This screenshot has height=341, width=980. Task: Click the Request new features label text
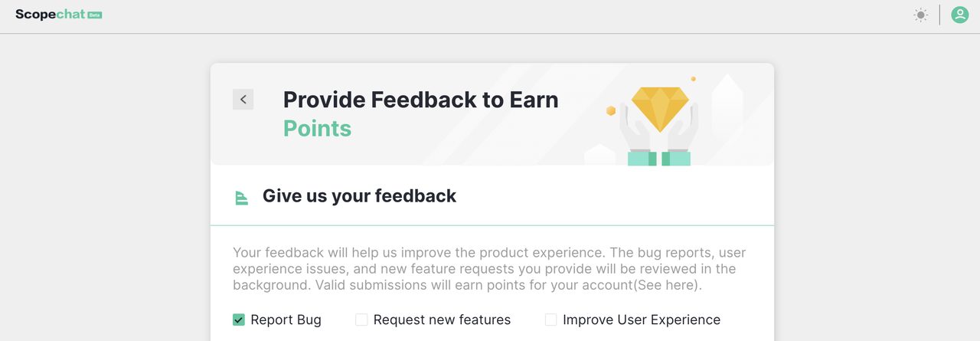pyautogui.click(x=442, y=320)
